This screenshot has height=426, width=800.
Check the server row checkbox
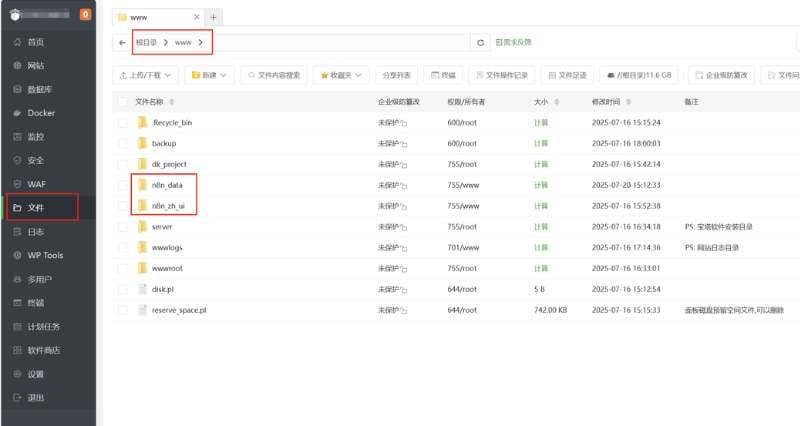(x=122, y=227)
